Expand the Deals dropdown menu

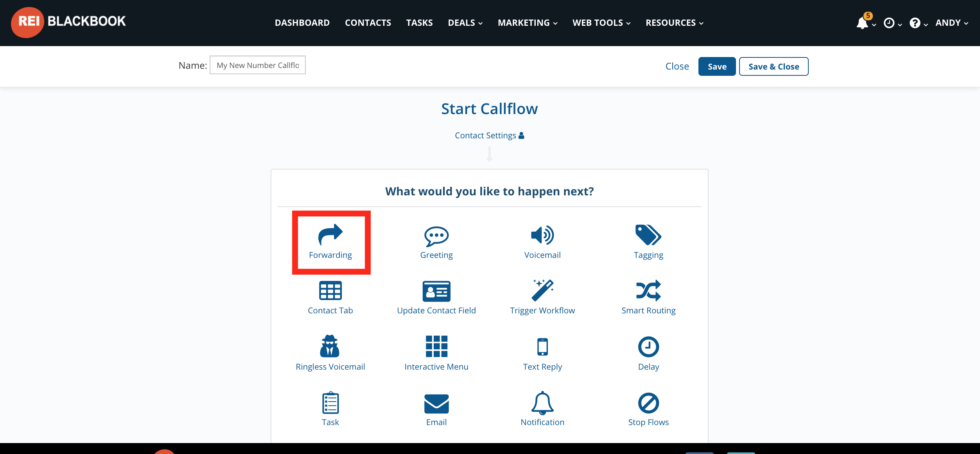(465, 23)
